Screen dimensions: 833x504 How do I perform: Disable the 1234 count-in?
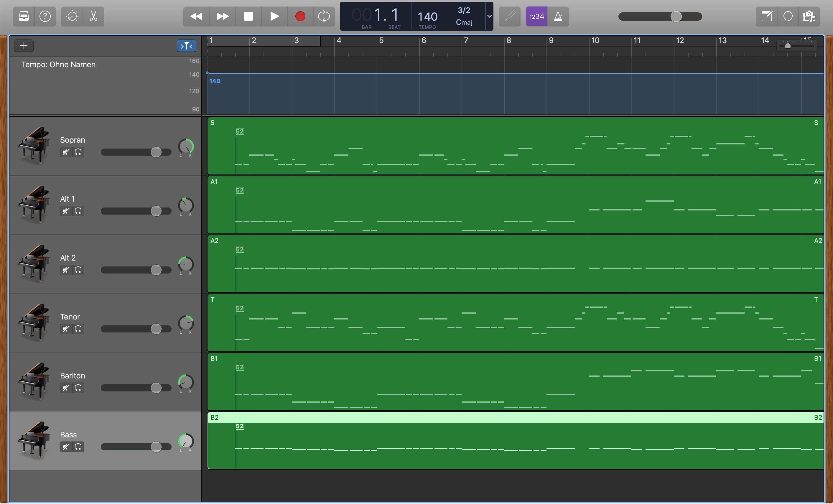(x=536, y=16)
